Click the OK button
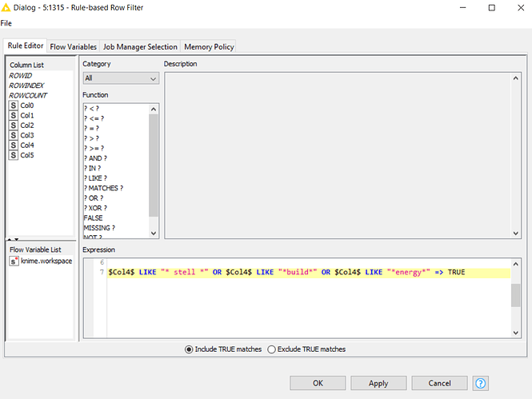 coord(318,383)
